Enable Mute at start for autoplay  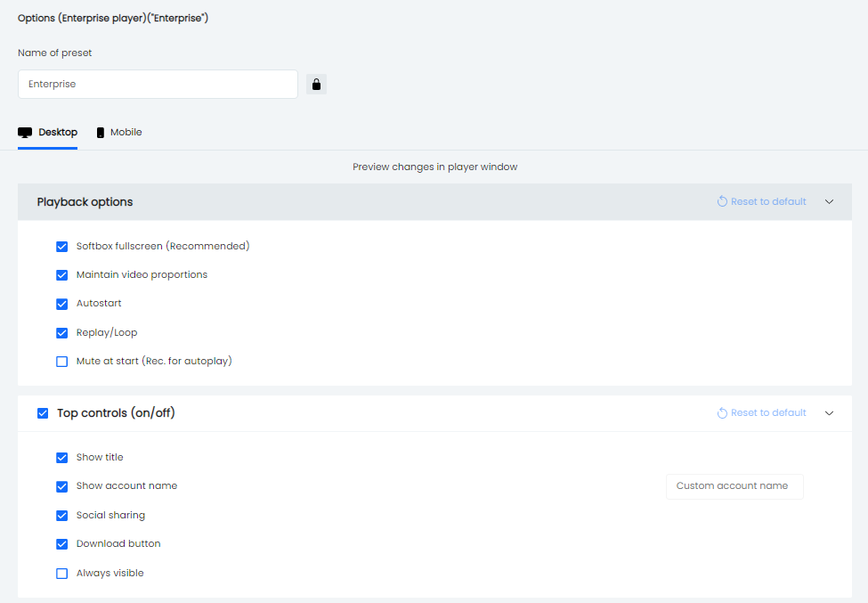click(x=61, y=361)
